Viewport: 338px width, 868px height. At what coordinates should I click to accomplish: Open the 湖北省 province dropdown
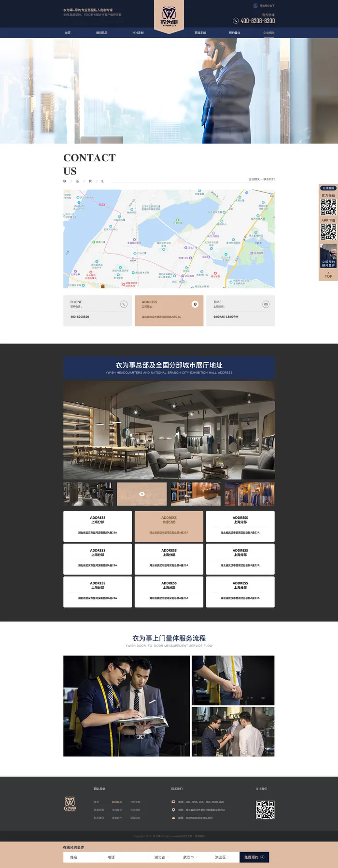click(162, 857)
